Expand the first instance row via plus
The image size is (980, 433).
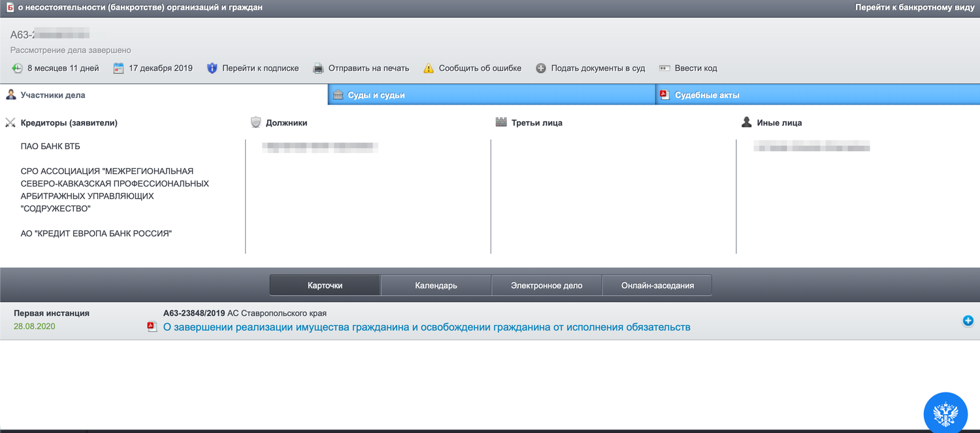click(x=968, y=321)
